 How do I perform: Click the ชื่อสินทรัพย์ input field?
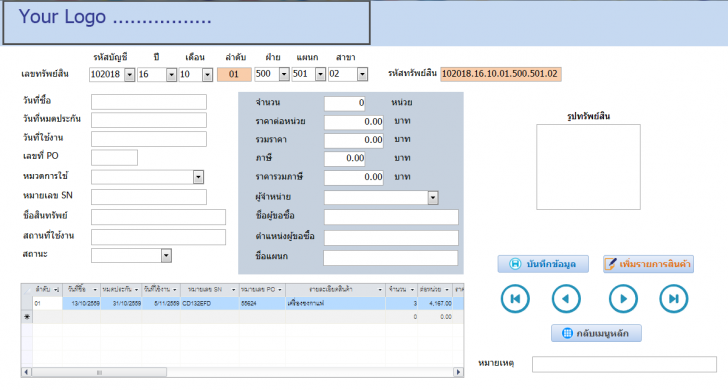click(x=158, y=217)
